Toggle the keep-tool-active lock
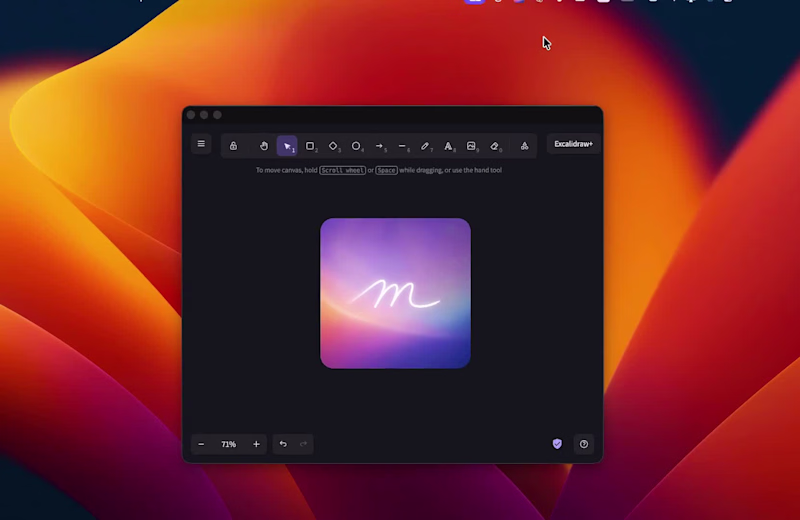This screenshot has width=800, height=520. [x=233, y=146]
